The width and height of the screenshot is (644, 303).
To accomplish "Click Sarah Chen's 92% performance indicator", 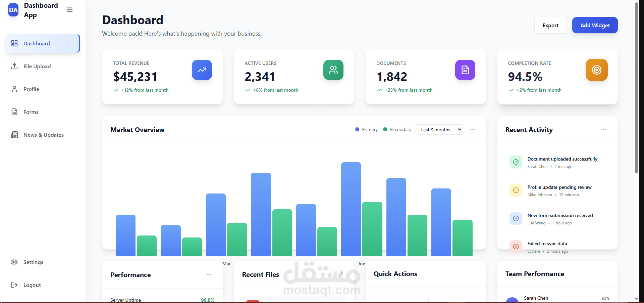I will click(x=605, y=298).
